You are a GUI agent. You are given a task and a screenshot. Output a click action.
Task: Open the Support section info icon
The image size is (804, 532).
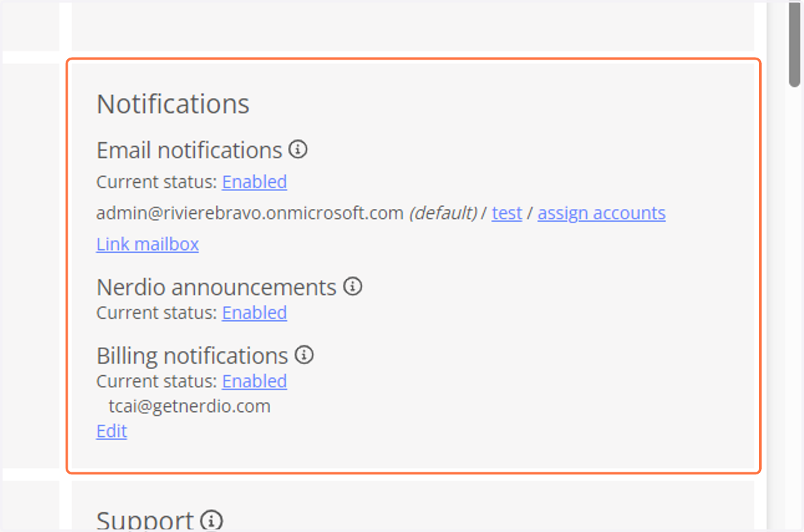pyautogui.click(x=213, y=519)
